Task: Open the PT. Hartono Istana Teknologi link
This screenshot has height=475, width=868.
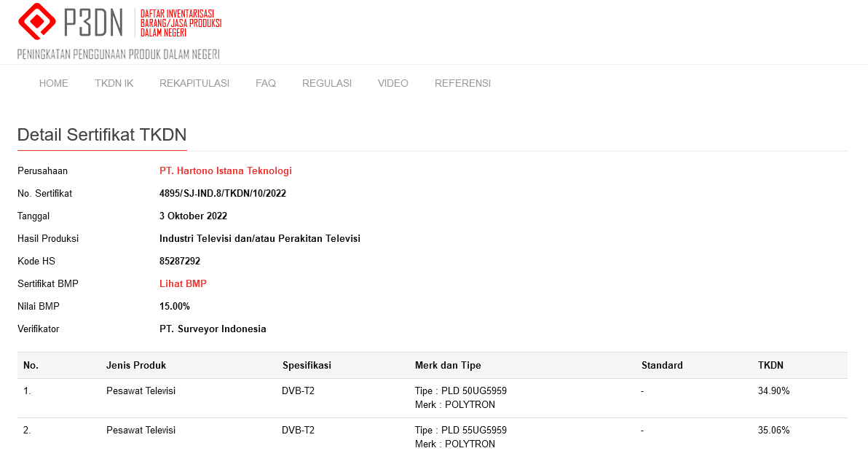Action: click(226, 171)
